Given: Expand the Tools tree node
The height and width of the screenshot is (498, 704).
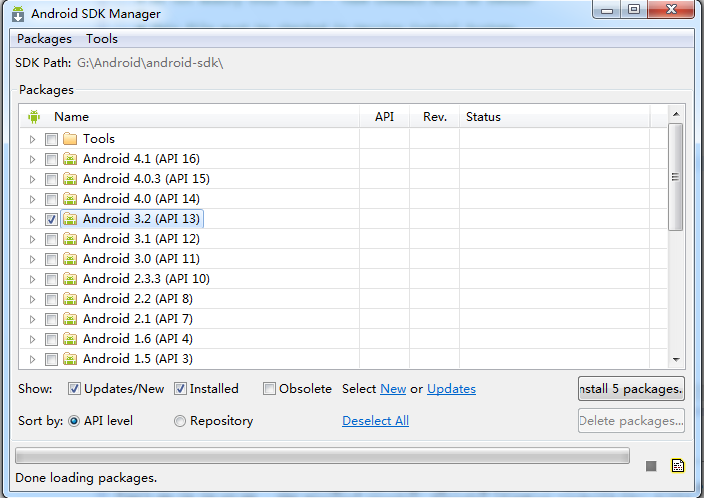Looking at the screenshot, I should click(33, 139).
